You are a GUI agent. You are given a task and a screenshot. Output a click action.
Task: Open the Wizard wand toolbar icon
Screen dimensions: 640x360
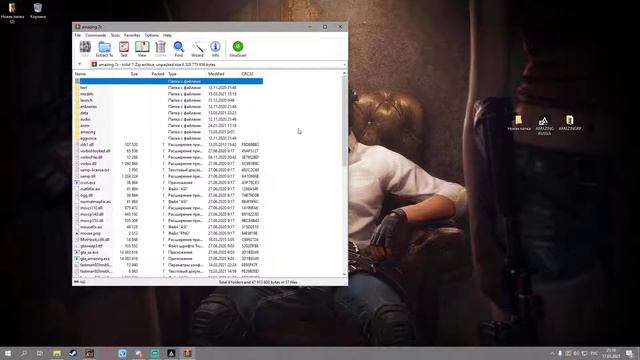(197, 49)
